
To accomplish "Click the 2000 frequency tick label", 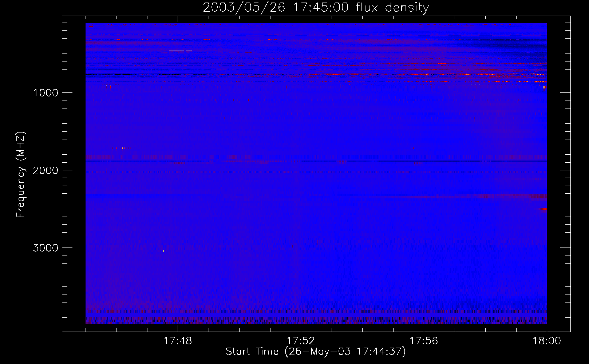I will click(46, 170).
